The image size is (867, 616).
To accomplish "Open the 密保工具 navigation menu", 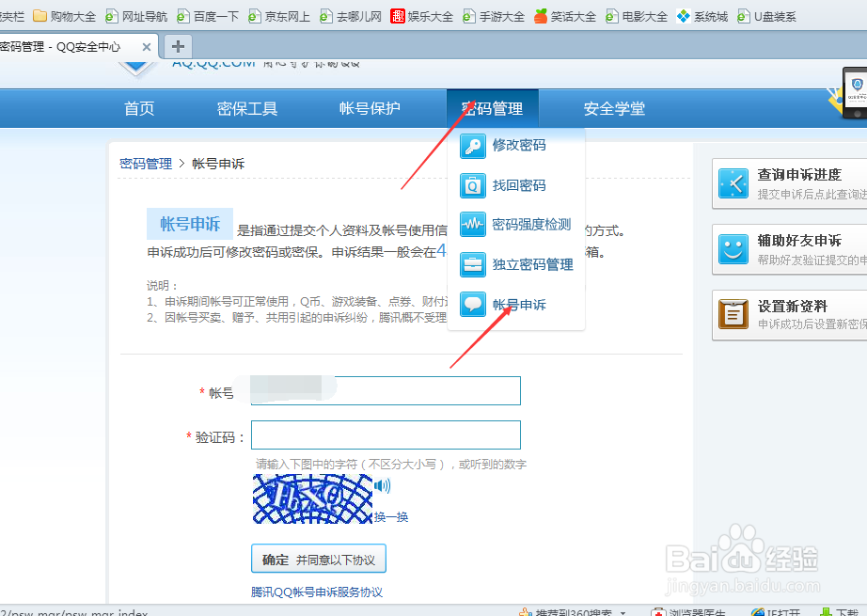I will click(247, 108).
